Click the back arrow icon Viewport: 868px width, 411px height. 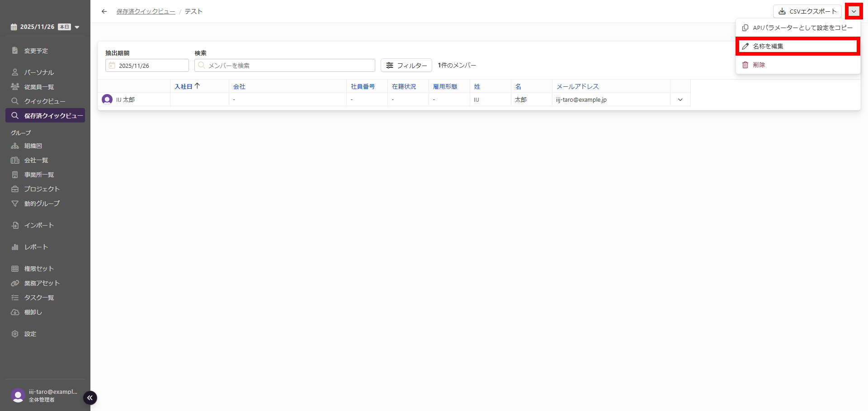104,11
